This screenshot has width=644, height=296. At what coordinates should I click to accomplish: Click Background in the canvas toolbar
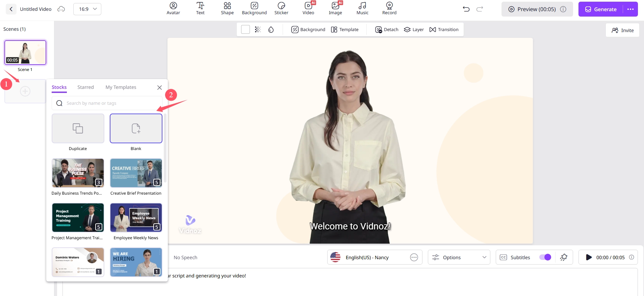(308, 29)
